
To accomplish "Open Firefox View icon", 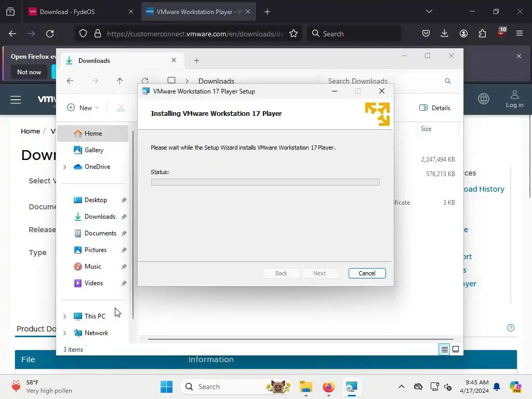I will point(10,11).
